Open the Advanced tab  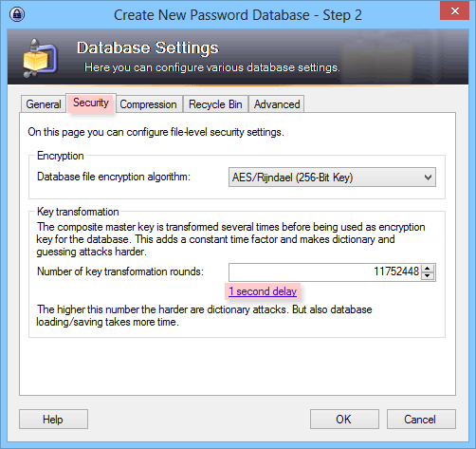[277, 104]
